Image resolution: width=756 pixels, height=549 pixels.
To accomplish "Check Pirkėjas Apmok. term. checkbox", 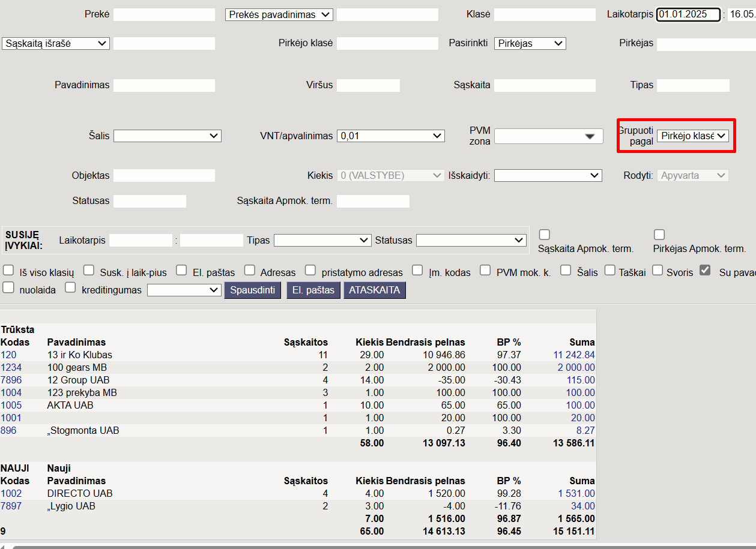I will point(659,235).
